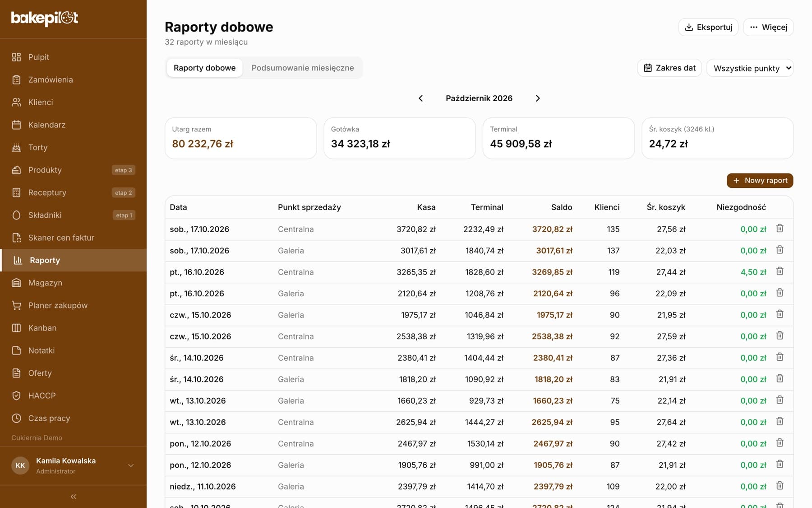Click the HACCP shield icon
This screenshot has height=508, width=812.
click(17, 396)
